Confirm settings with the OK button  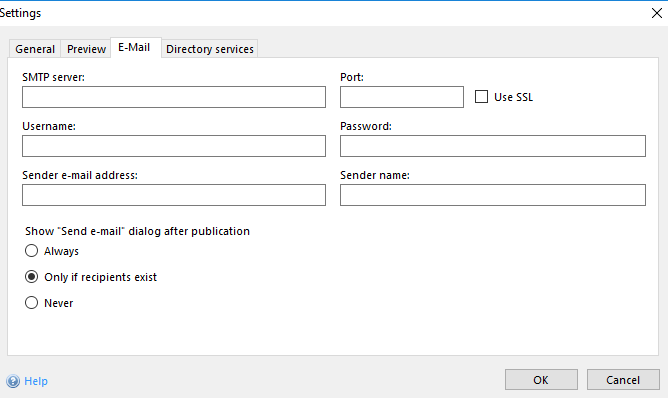point(541,380)
